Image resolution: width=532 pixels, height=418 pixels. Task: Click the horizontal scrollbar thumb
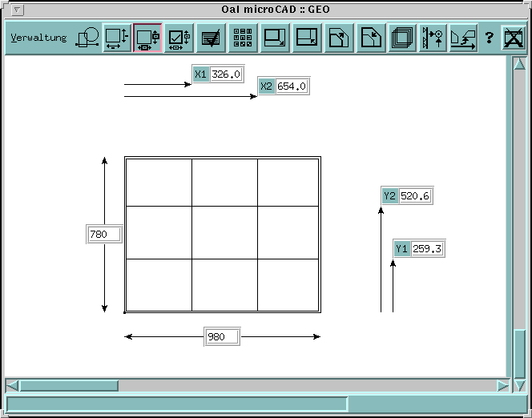point(68,385)
